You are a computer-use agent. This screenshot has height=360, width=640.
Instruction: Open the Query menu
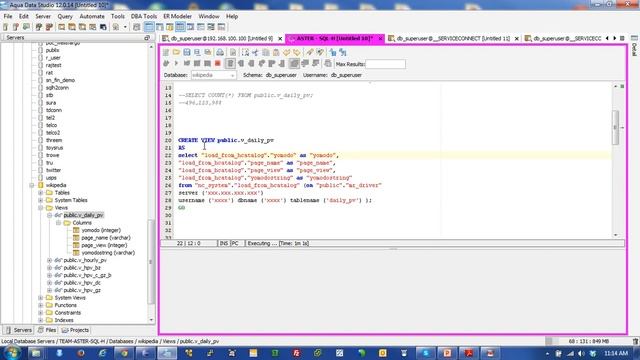coord(65,16)
